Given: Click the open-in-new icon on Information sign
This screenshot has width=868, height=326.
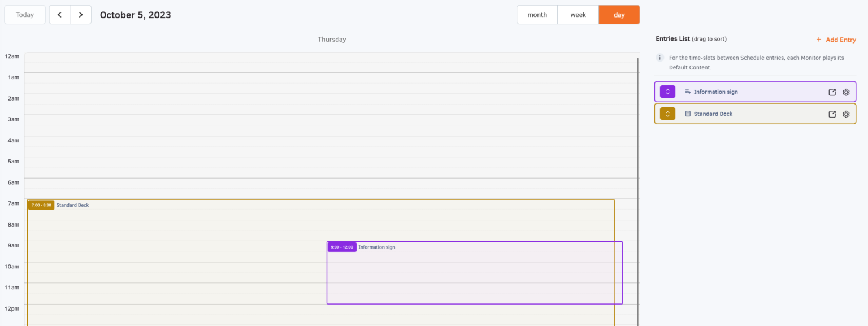Looking at the screenshot, I should (832, 92).
